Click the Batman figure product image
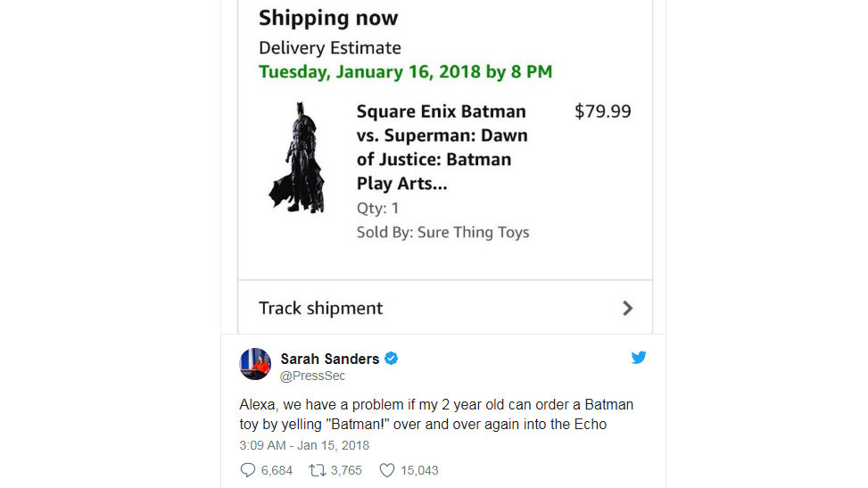 [296, 158]
